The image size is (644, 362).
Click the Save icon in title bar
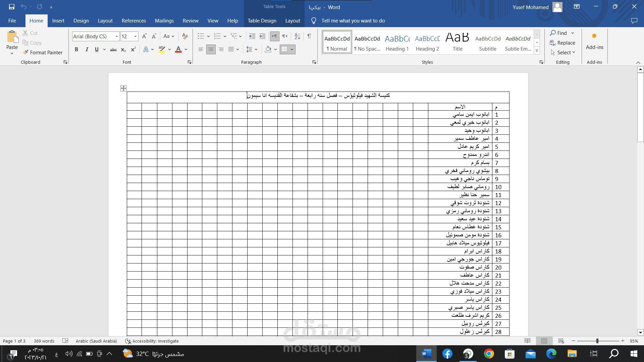(12, 7)
